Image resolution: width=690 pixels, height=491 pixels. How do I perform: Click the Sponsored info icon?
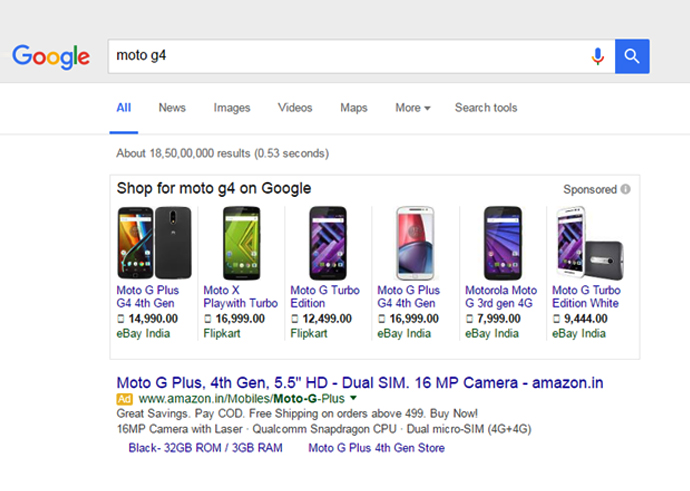(625, 189)
